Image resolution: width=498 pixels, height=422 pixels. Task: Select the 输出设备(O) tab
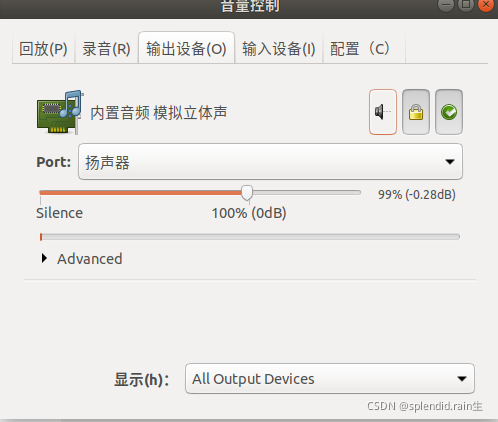(x=186, y=48)
